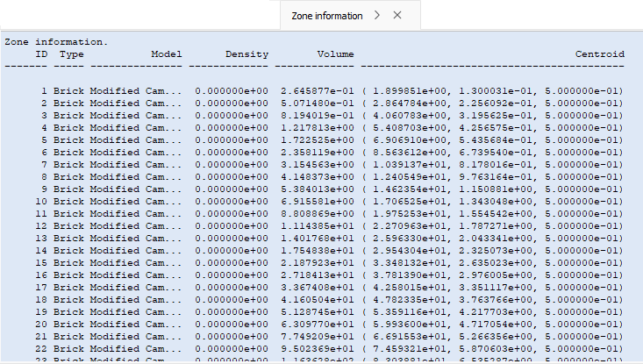Click the 'Zone information.' title text line
The width and height of the screenshot is (643, 364).
[x=57, y=41]
